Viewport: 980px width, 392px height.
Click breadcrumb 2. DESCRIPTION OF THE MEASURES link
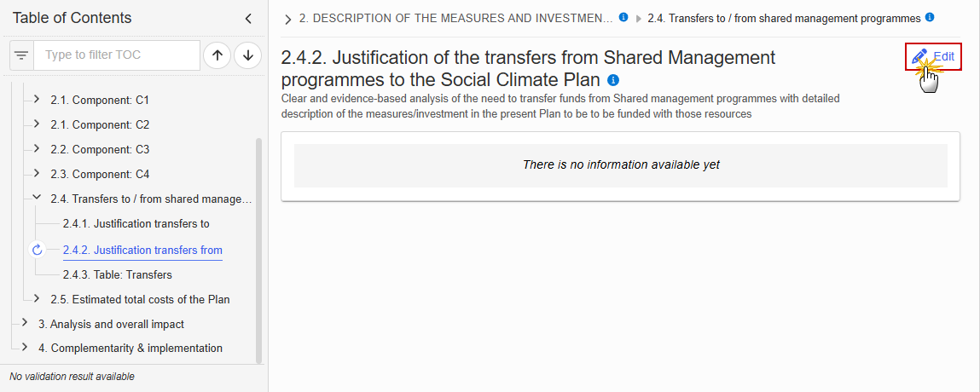[455, 18]
